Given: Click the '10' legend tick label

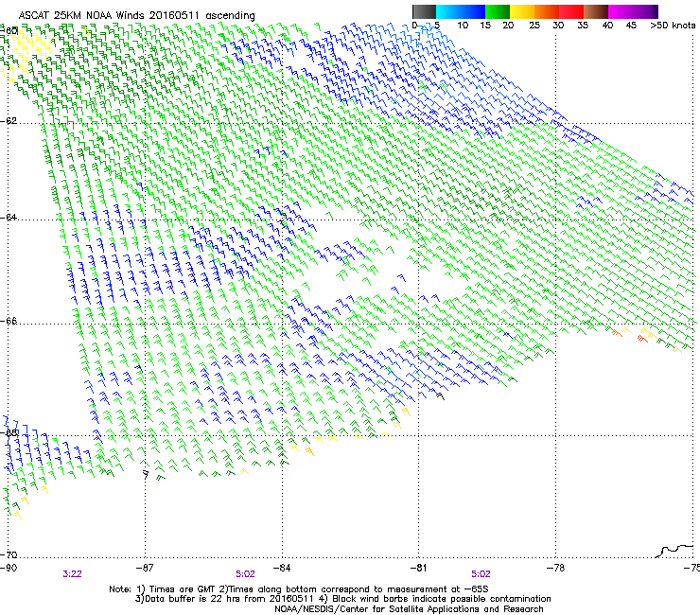Looking at the screenshot, I should pos(462,26).
